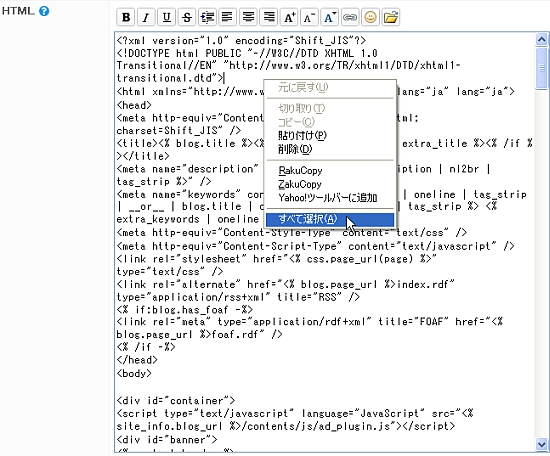Choose 切り取り(T) cut in context menu

click(330, 108)
